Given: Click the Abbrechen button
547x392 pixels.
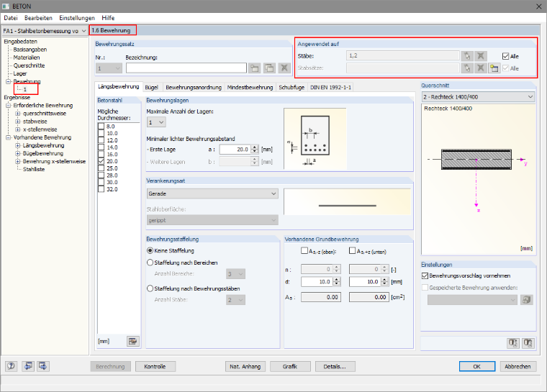Looking at the screenshot, I should pos(517,367).
